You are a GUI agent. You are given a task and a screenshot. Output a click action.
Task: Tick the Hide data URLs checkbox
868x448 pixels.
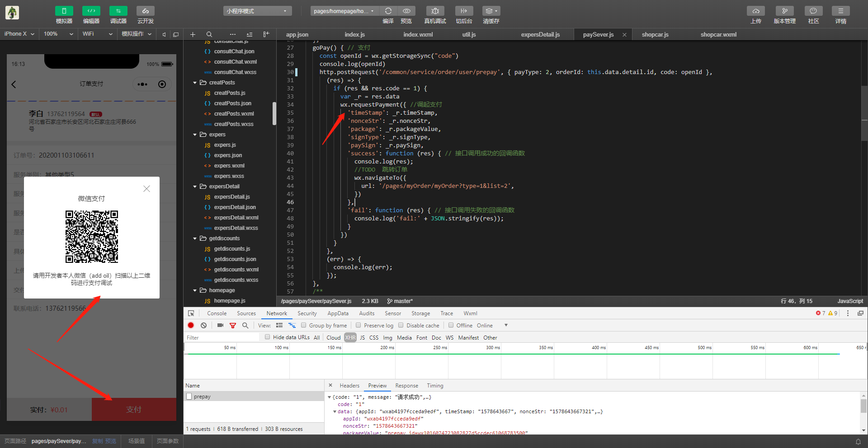pyautogui.click(x=268, y=337)
